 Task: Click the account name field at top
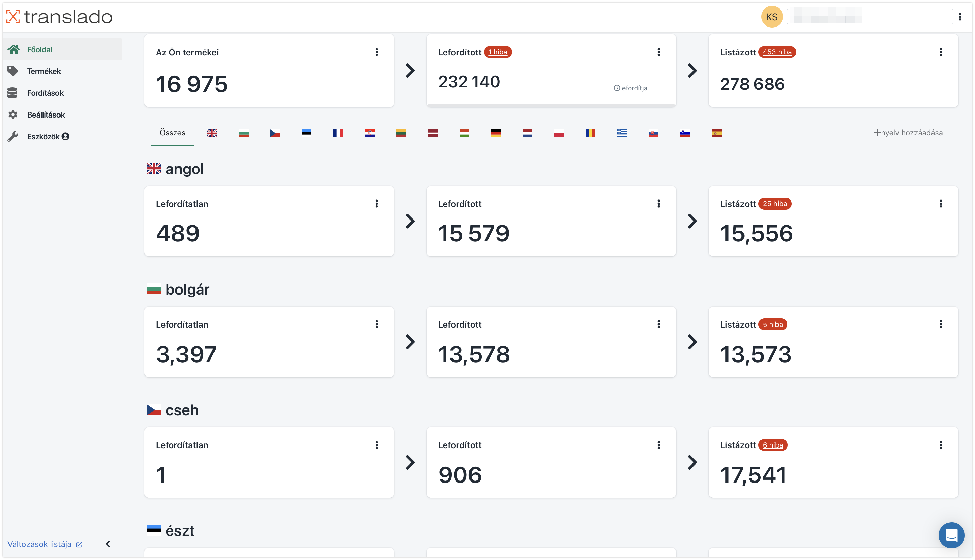[869, 17]
